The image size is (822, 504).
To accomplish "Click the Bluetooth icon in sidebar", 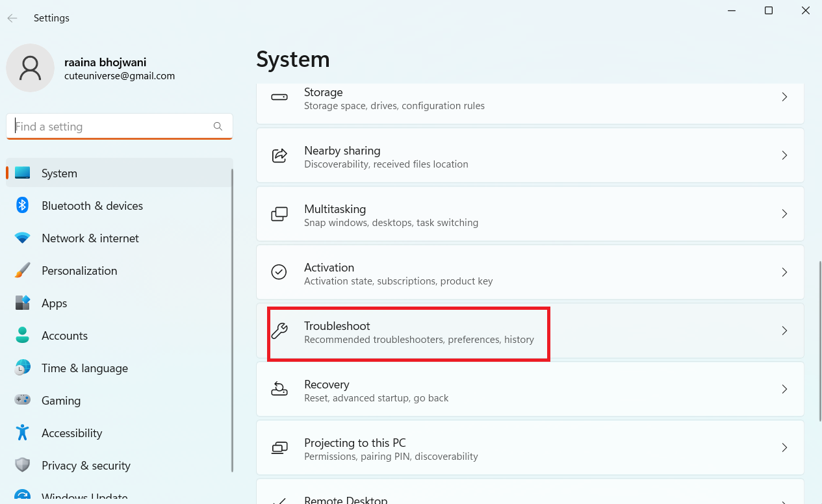I will click(x=23, y=206).
